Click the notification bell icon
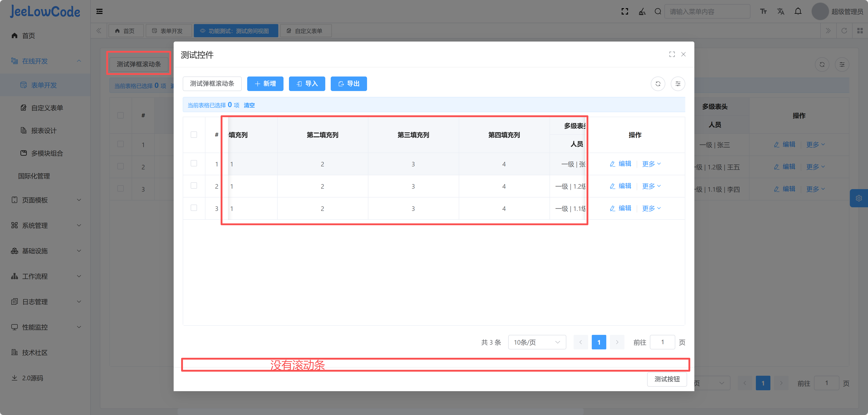 tap(798, 11)
